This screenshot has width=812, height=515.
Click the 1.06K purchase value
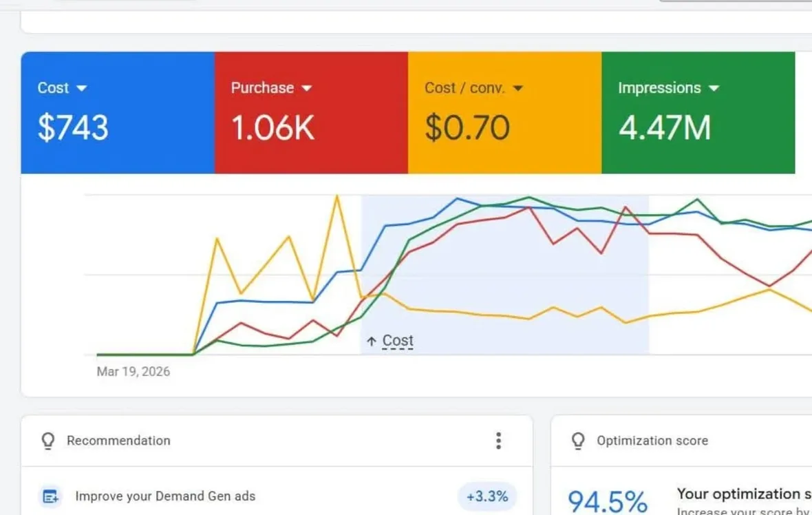[x=273, y=127]
